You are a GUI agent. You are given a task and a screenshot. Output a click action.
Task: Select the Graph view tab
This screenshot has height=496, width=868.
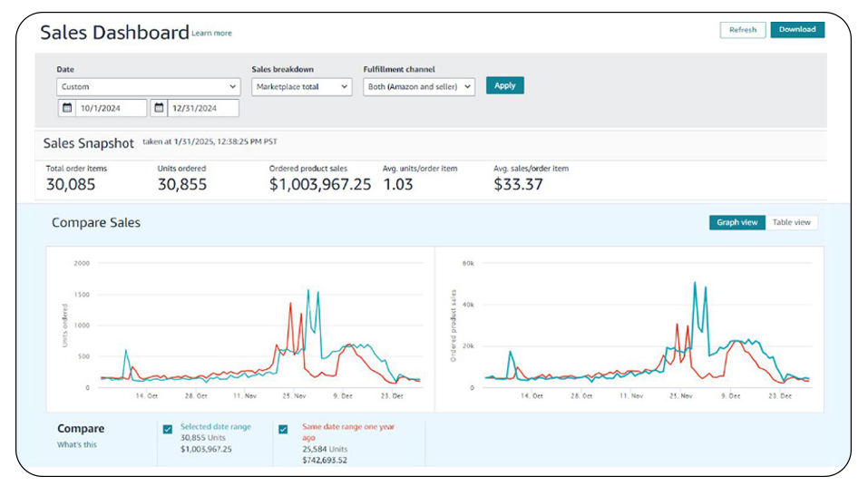coord(736,222)
